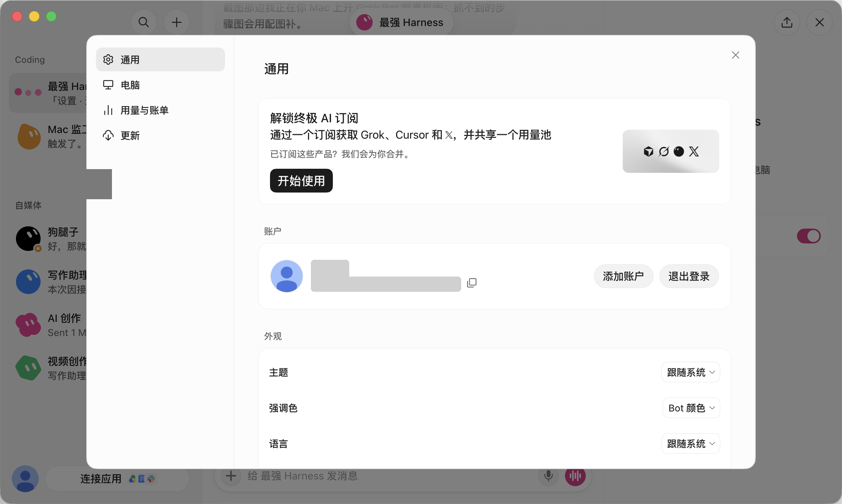Click the subscription product logos banner
Viewport: 842px width, 504px height.
[671, 151]
